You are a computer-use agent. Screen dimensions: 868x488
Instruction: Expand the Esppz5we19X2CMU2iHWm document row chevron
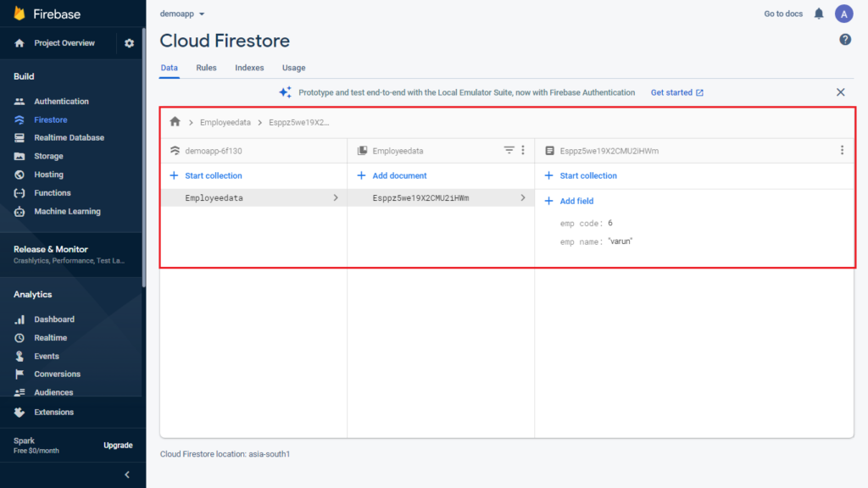point(522,197)
